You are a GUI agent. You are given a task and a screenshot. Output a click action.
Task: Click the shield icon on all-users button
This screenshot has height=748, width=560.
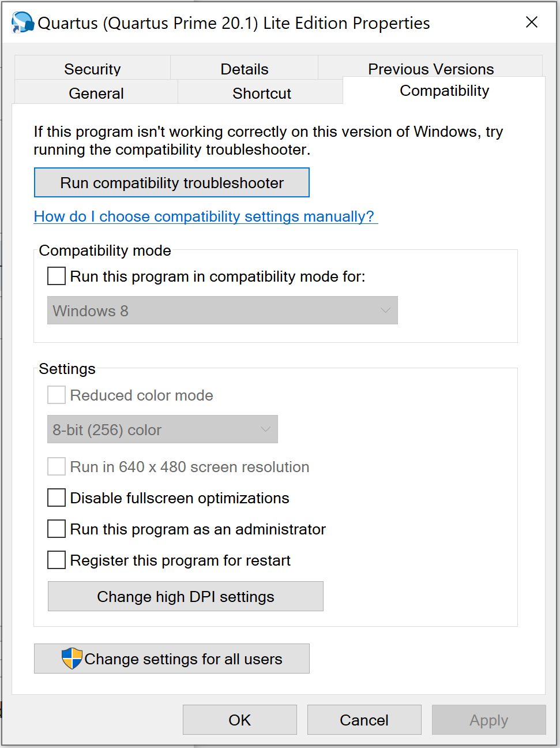point(72,658)
